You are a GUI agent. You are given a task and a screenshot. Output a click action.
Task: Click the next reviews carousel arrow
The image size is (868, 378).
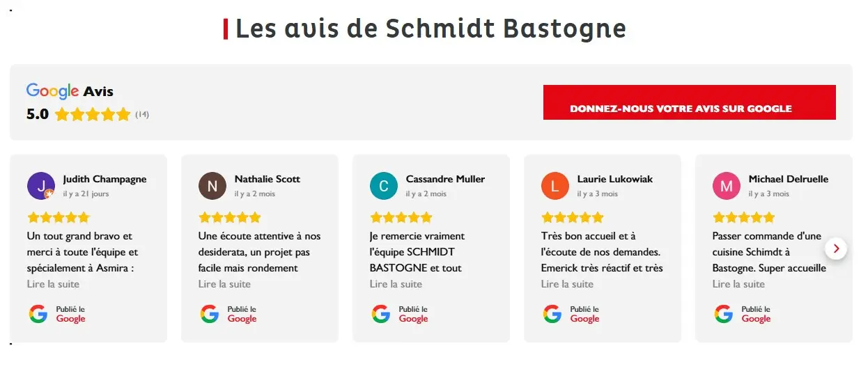(836, 248)
